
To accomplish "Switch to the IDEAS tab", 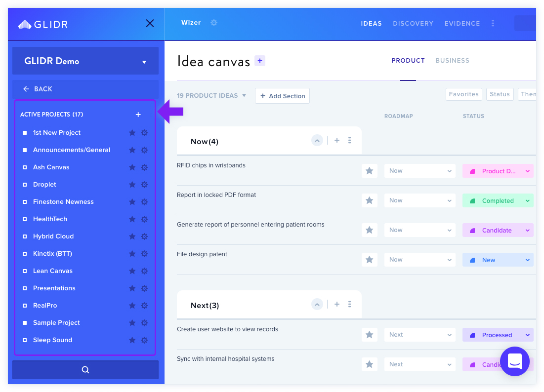I will pos(371,24).
